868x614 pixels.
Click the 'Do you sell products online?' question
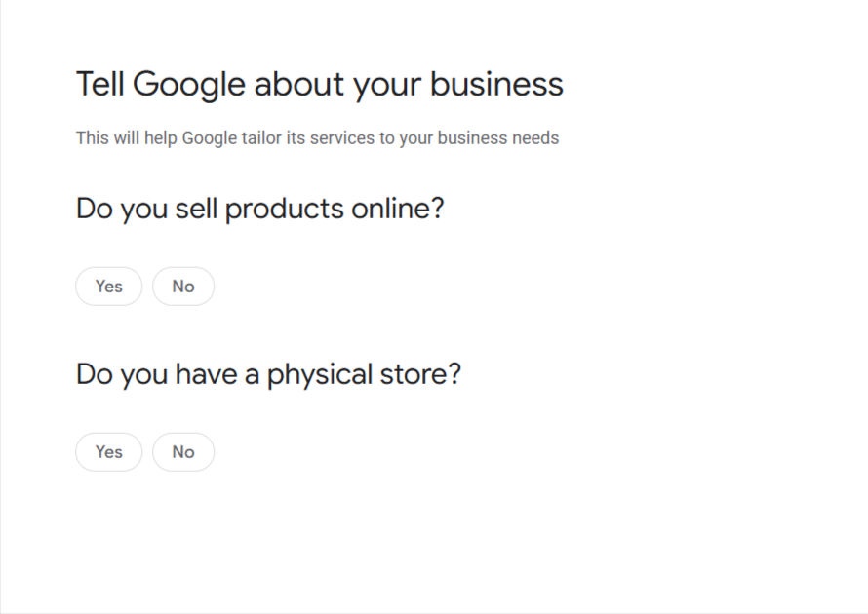pos(260,210)
